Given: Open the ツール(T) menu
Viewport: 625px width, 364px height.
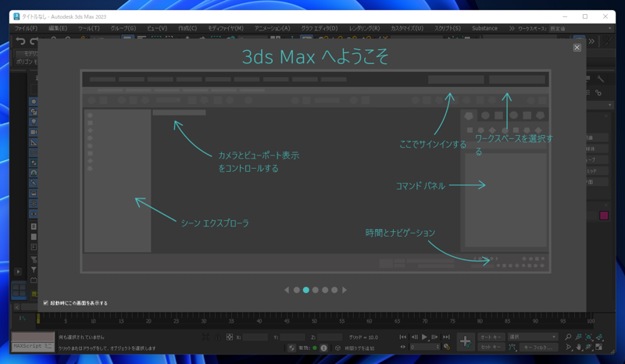Looking at the screenshot, I should click(89, 28).
